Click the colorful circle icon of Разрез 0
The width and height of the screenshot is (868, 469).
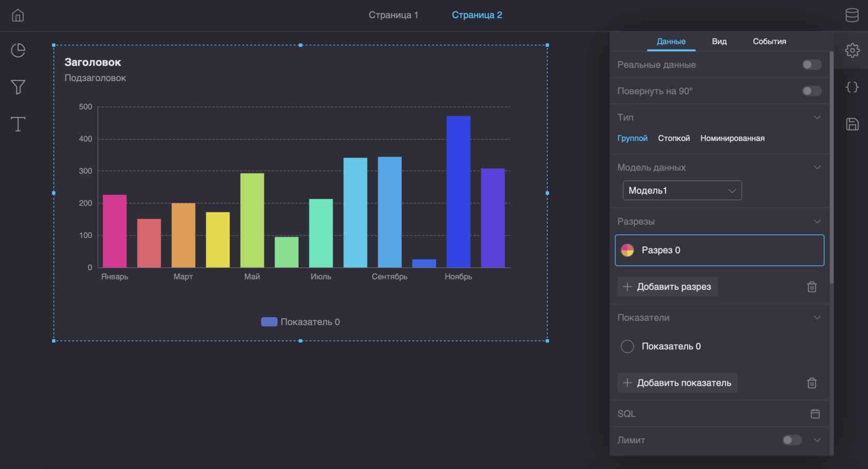tap(627, 251)
